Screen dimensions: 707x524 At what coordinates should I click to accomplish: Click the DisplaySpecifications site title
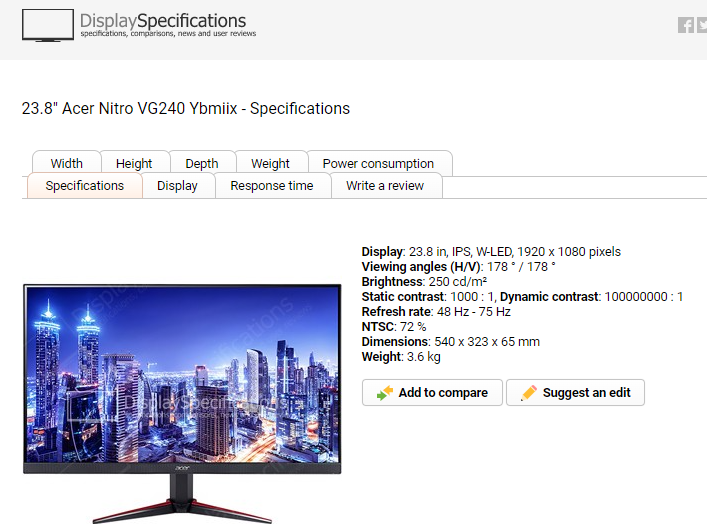163,21
